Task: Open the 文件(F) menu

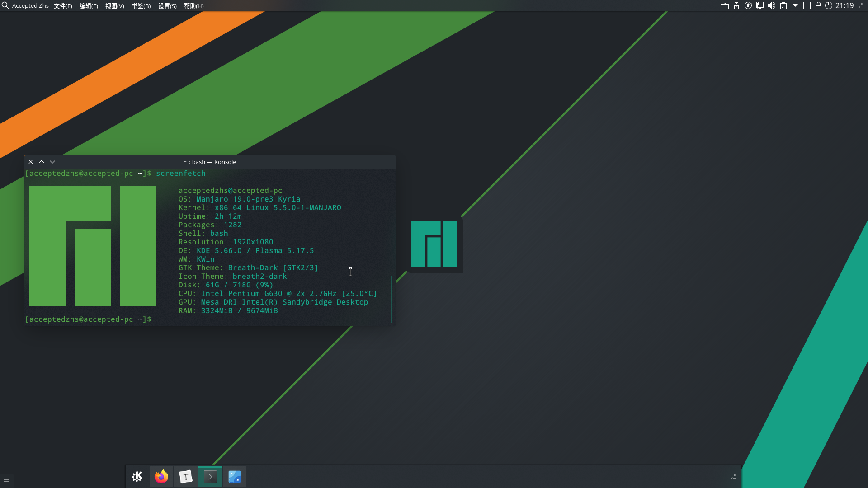Action: tap(63, 6)
